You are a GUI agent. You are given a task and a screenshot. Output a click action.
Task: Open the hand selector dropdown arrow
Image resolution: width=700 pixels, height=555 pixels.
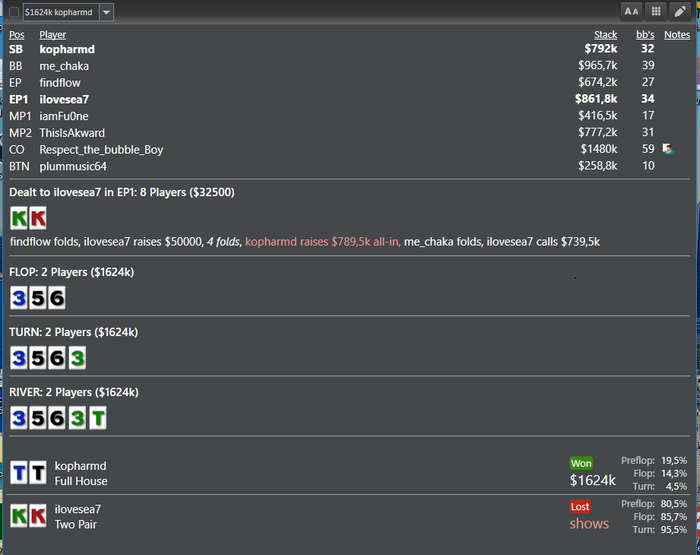tap(106, 12)
